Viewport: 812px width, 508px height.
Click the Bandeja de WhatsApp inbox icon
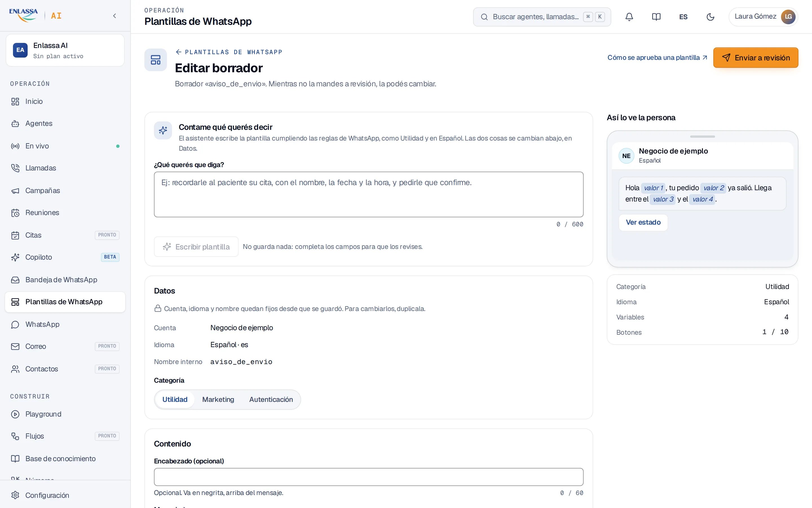(15, 280)
